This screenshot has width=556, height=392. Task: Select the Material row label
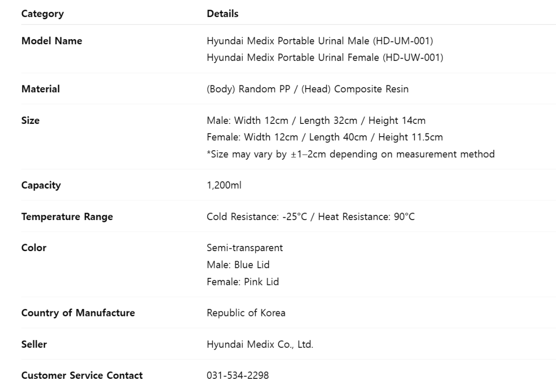[41, 89]
